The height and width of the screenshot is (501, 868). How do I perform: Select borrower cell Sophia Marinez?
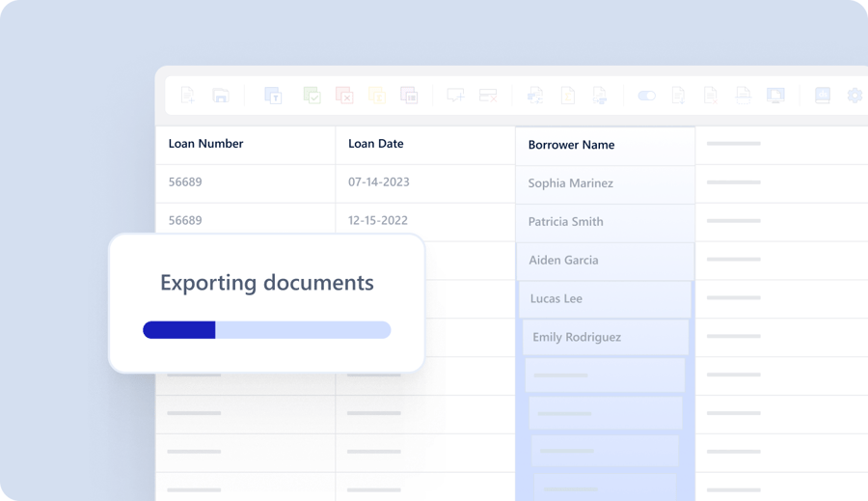[605, 183]
